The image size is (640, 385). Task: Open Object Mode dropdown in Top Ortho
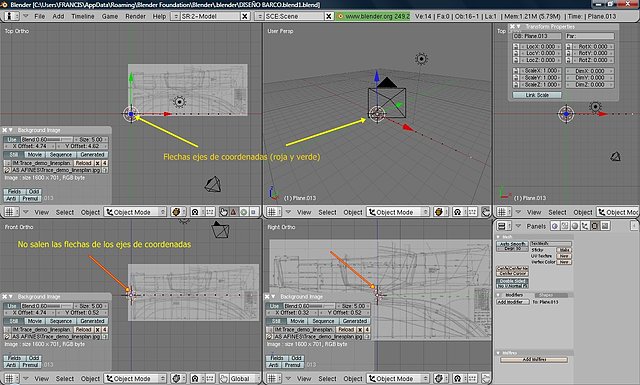coord(135,212)
